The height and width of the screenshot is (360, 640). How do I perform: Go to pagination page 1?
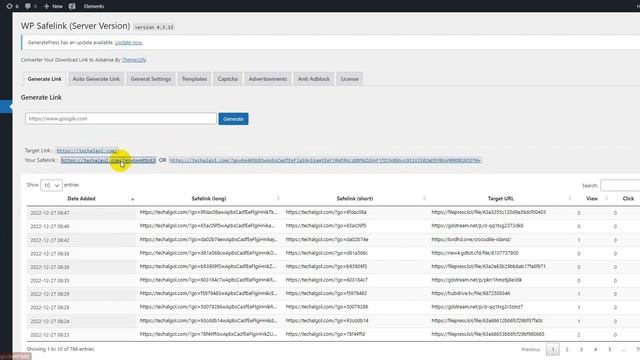(x=553, y=349)
